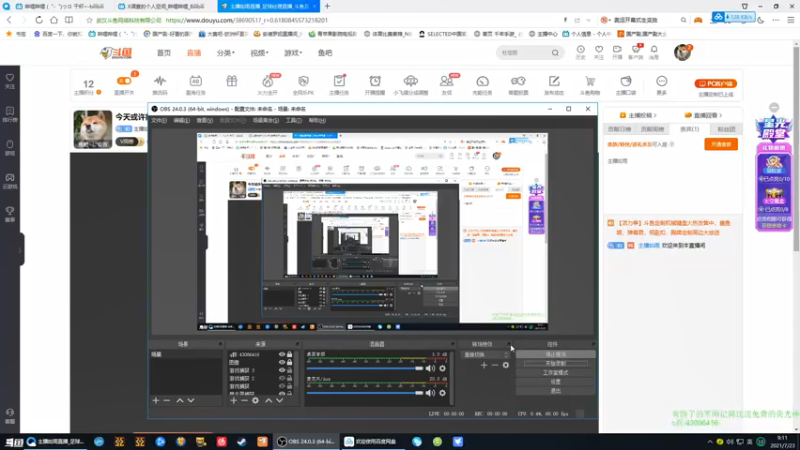This screenshot has width=800, height=450.
Task: Open the flame icon with NEW badge
Action: click(x=267, y=81)
